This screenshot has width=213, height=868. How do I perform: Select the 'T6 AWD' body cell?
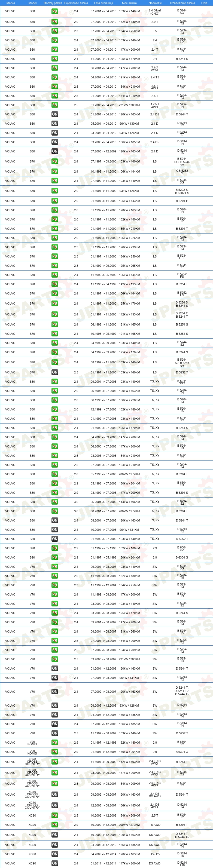click(155, 825)
